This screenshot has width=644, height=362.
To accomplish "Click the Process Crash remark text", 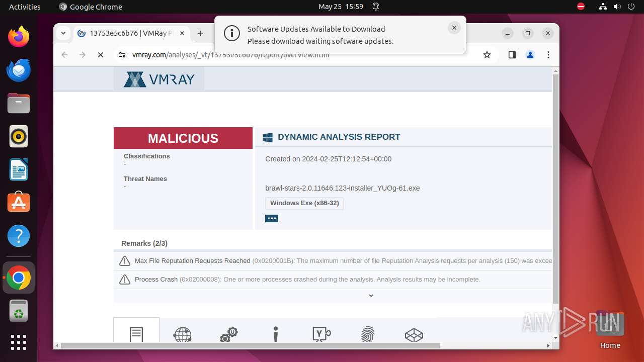I will coord(307,280).
